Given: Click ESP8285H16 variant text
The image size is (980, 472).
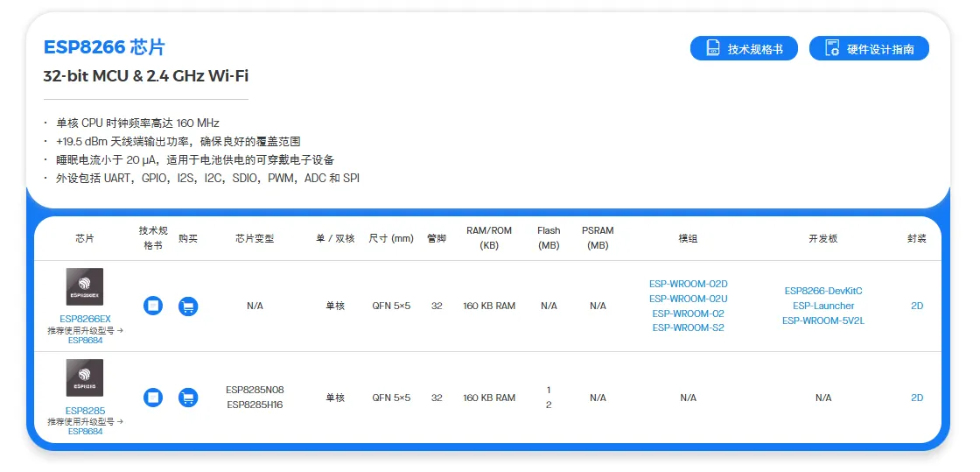Looking at the screenshot, I should click(255, 405).
